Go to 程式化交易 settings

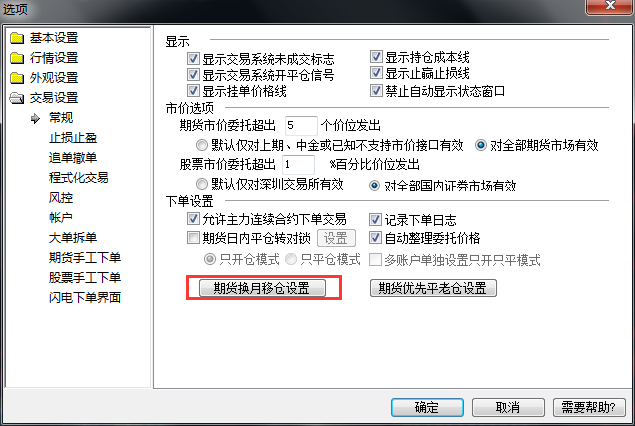pos(79,177)
